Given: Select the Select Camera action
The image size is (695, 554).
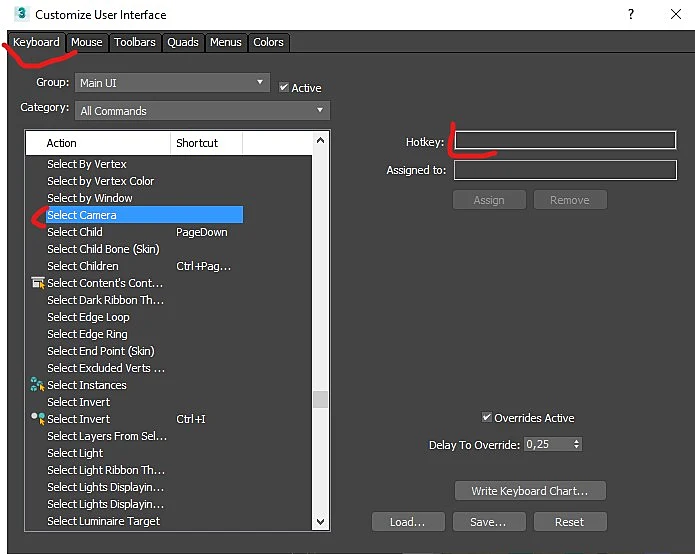Looking at the screenshot, I should click(144, 215).
